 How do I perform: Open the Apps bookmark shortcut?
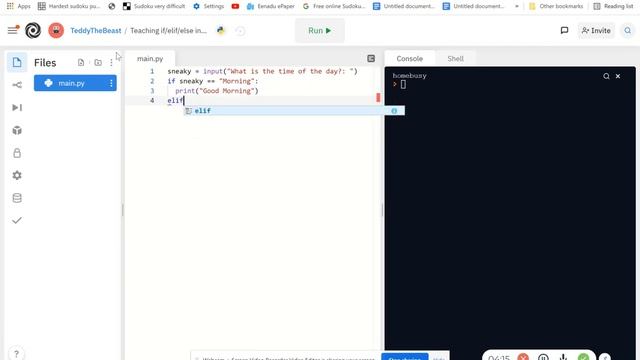click(x=18, y=6)
